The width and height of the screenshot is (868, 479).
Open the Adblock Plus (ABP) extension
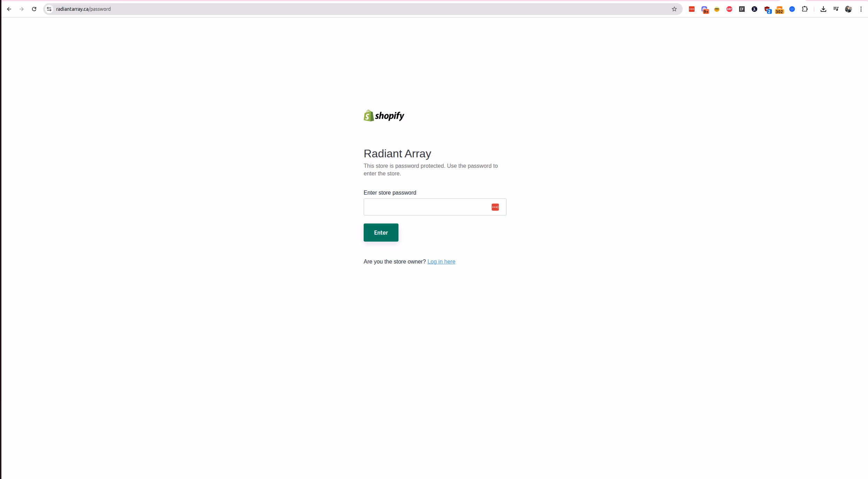[x=729, y=9]
